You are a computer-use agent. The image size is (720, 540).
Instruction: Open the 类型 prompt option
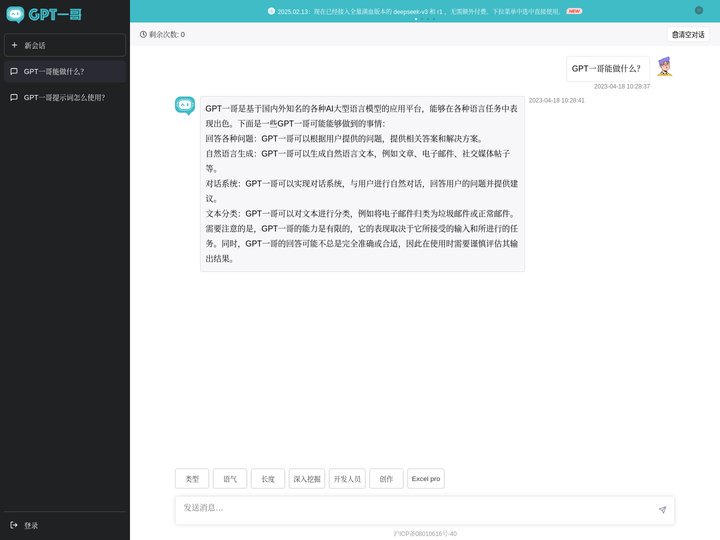click(x=192, y=479)
